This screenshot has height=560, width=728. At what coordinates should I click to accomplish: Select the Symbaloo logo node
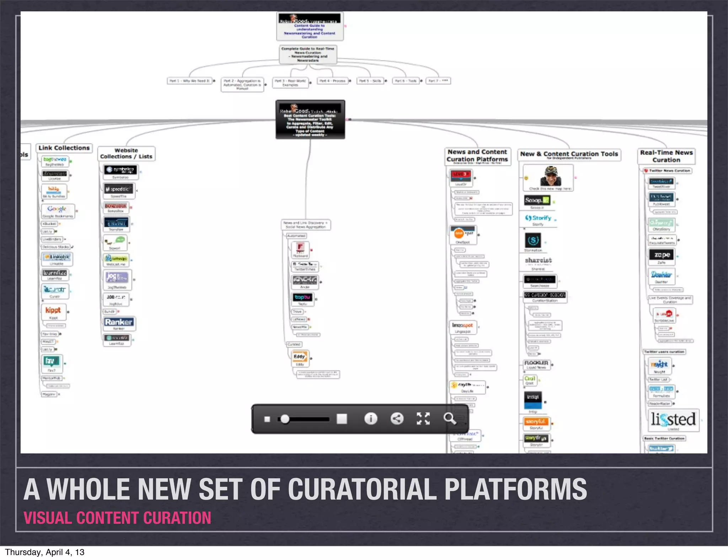click(x=121, y=172)
